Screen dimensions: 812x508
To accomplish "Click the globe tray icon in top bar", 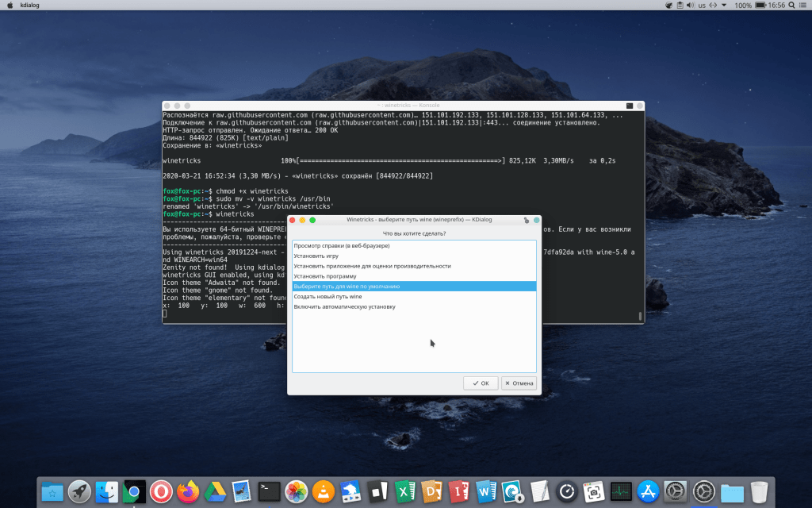I will coord(669,6).
